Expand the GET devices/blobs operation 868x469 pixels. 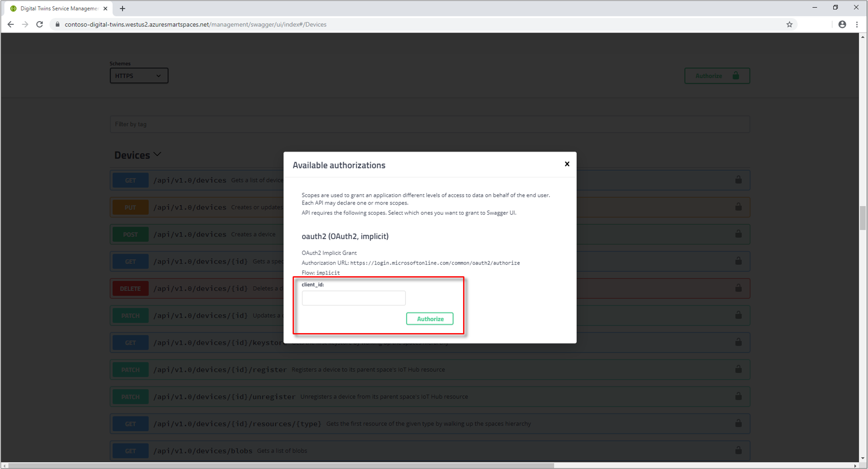430,451
